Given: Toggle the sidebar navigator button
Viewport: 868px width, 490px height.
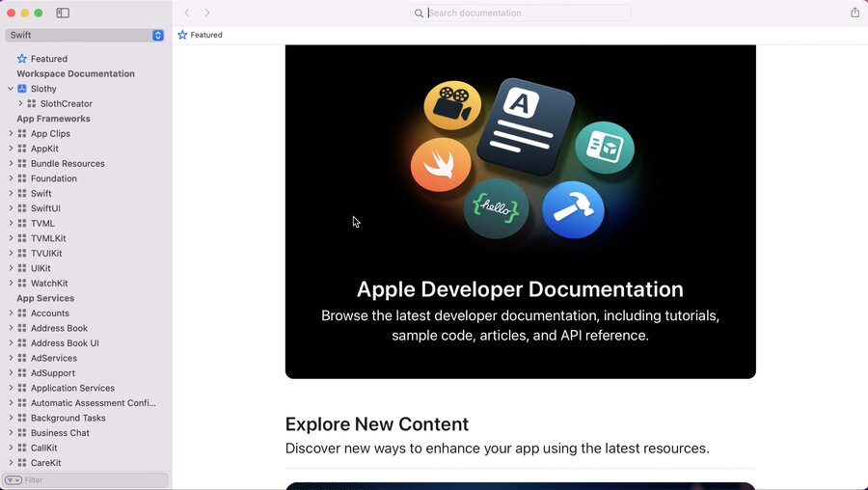Looking at the screenshot, I should (63, 13).
